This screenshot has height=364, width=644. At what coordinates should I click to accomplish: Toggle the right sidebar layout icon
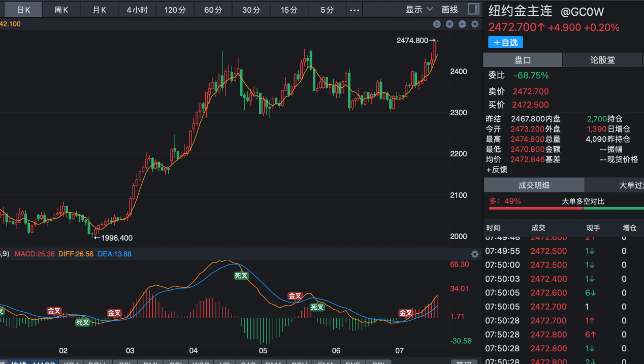pyautogui.click(x=473, y=9)
